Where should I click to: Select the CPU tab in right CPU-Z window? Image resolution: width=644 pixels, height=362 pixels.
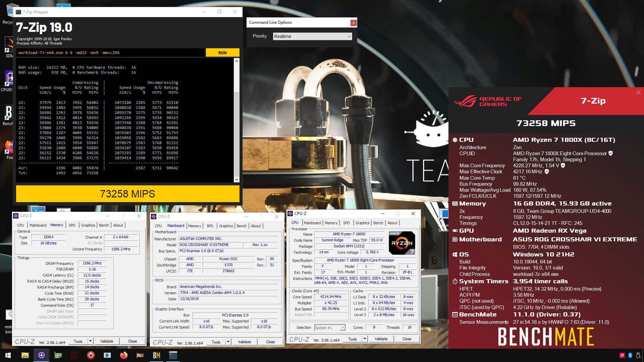(x=295, y=223)
